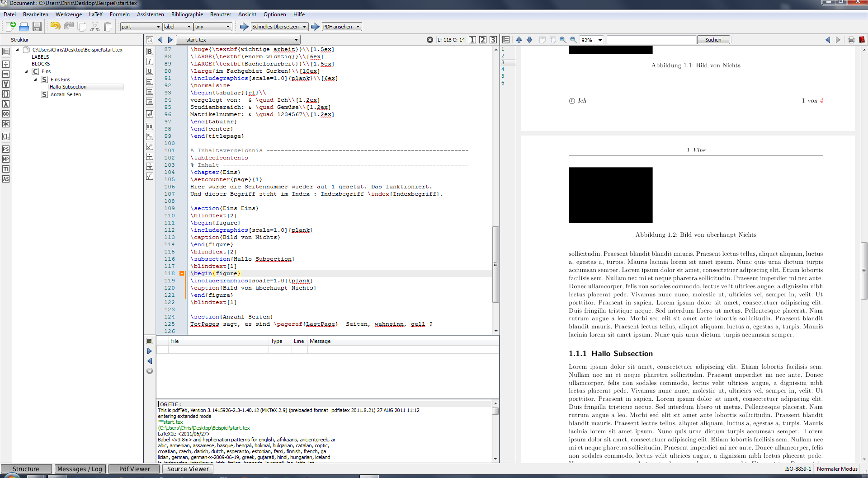Zoom in on the PDF preview
The width and height of the screenshot is (868, 478).
click(563, 40)
